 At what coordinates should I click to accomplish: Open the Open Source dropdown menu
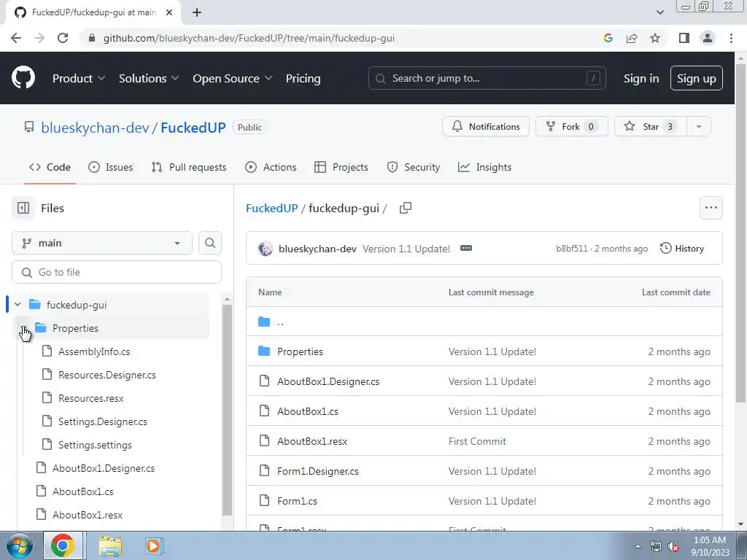coord(233,78)
